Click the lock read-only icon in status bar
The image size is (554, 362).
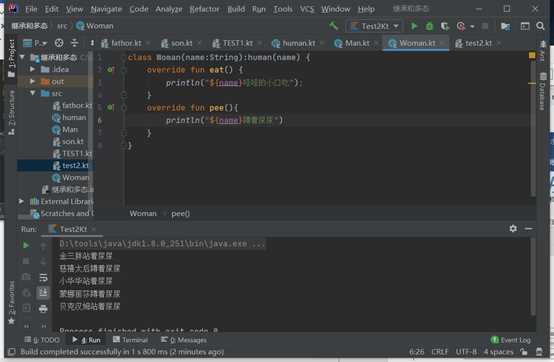524,351
